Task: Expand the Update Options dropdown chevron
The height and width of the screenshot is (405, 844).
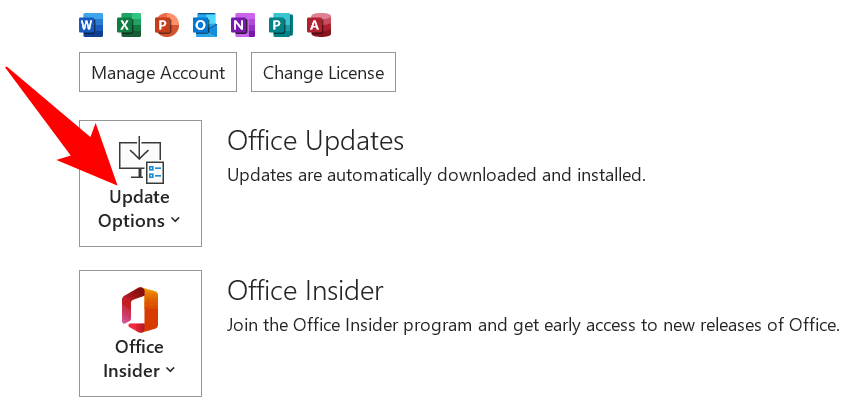Action: coord(176,221)
